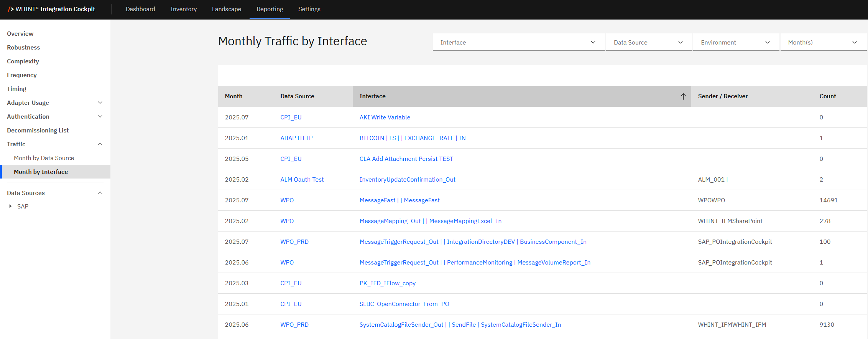
Task: Switch to the Dashboard tab
Action: [x=140, y=9]
